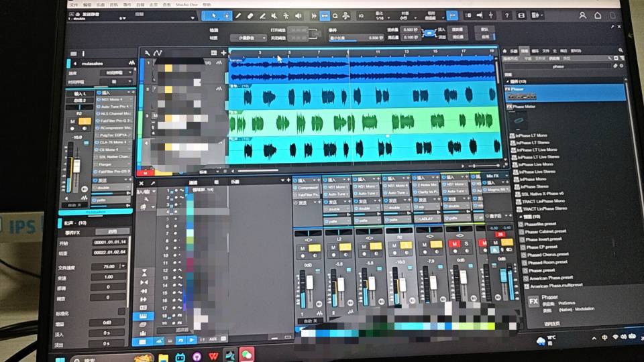Select the Arrow tool in toolbar
The width and height of the screenshot is (644, 362).
(214, 16)
